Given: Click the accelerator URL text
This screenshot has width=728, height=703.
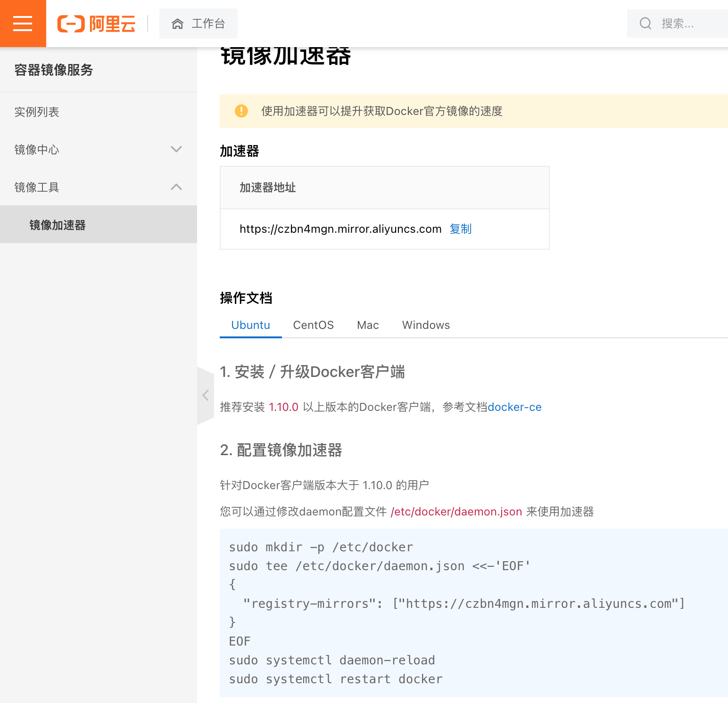Looking at the screenshot, I should pyautogui.click(x=340, y=229).
